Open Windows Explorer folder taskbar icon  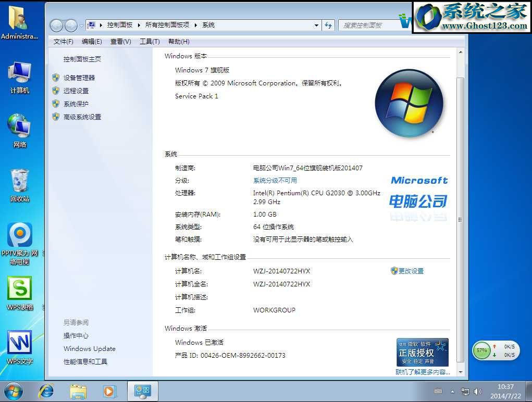pos(78,392)
